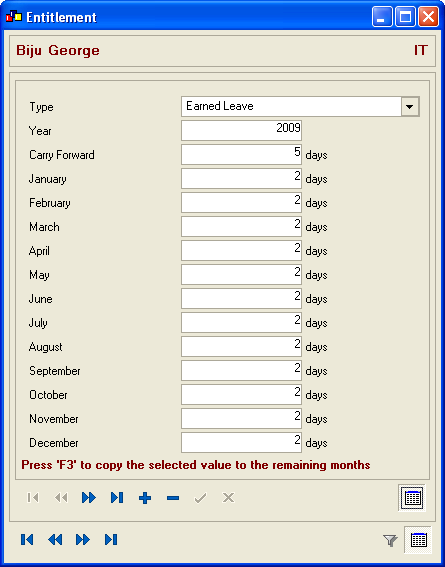Open inner panel grid view icon
445x567 pixels.
pos(412,498)
